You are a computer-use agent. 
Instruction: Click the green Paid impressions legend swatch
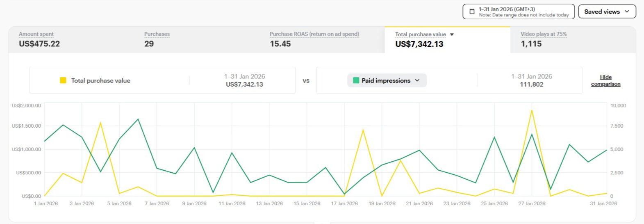coord(356,80)
